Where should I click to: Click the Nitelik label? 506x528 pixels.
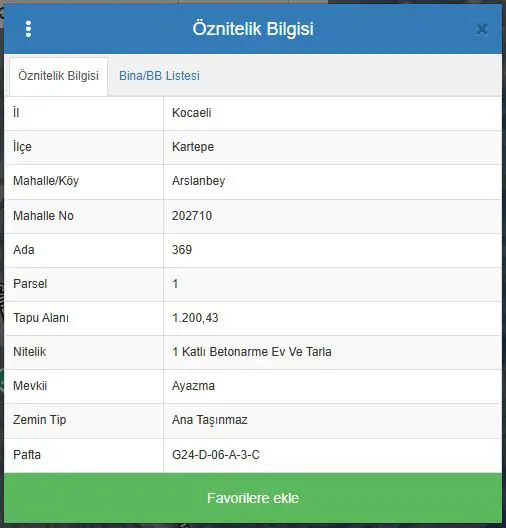coord(30,352)
